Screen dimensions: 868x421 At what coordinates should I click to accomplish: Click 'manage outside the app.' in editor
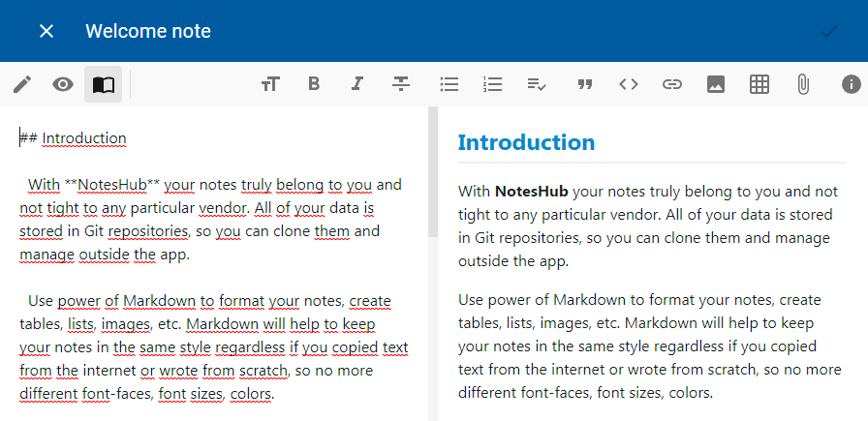(105, 256)
